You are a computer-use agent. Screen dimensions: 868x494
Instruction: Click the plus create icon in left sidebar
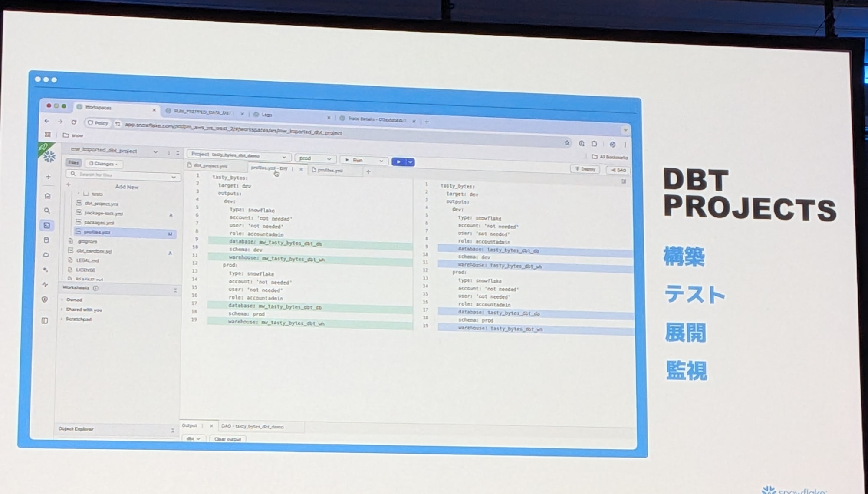48,177
